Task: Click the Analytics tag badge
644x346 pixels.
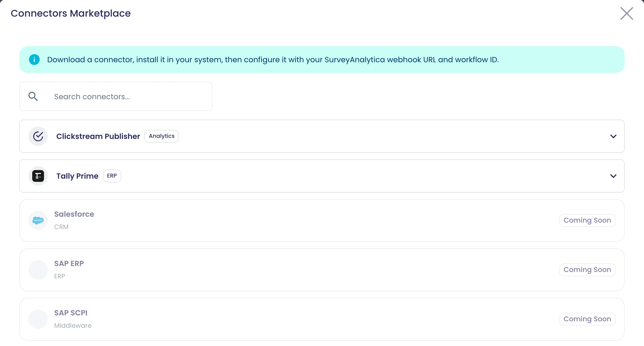Action: (x=162, y=136)
